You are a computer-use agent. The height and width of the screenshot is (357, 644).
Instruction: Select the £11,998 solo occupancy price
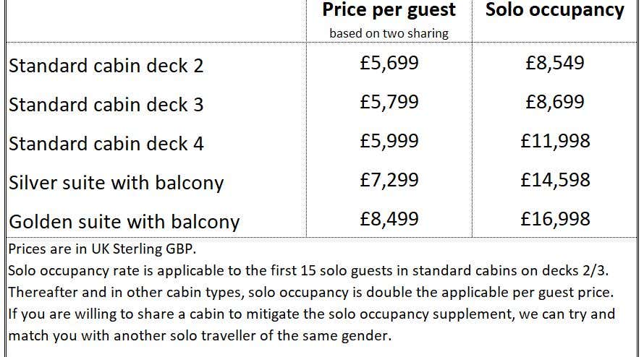pos(555,141)
